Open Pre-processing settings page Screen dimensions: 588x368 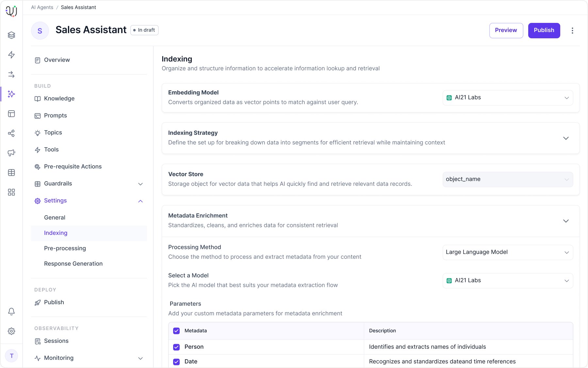point(65,248)
